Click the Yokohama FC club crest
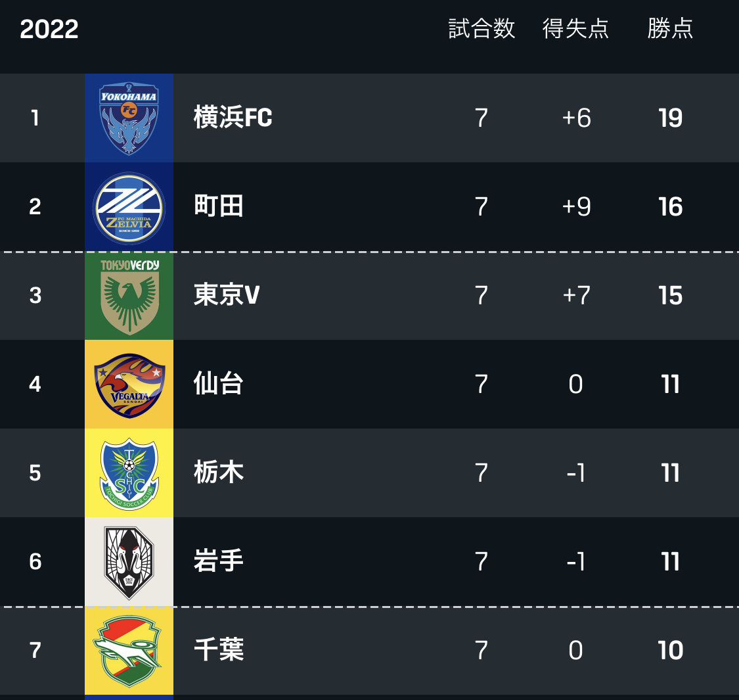The height and width of the screenshot is (700, 739). pos(129,118)
